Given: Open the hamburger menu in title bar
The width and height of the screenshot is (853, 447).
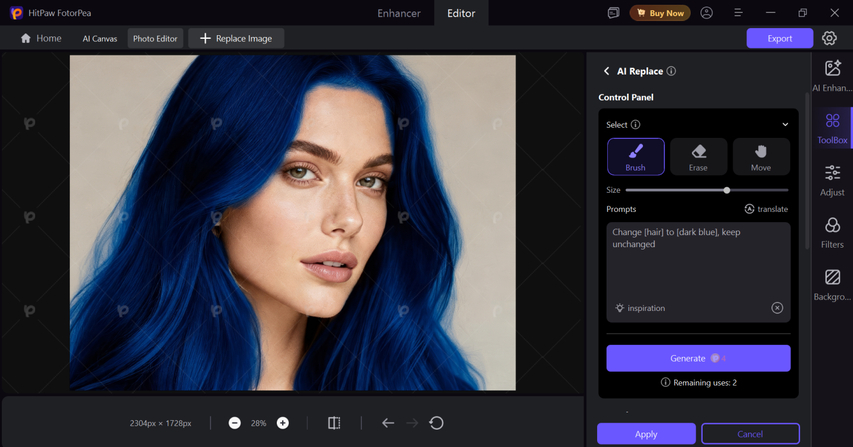Looking at the screenshot, I should (738, 13).
